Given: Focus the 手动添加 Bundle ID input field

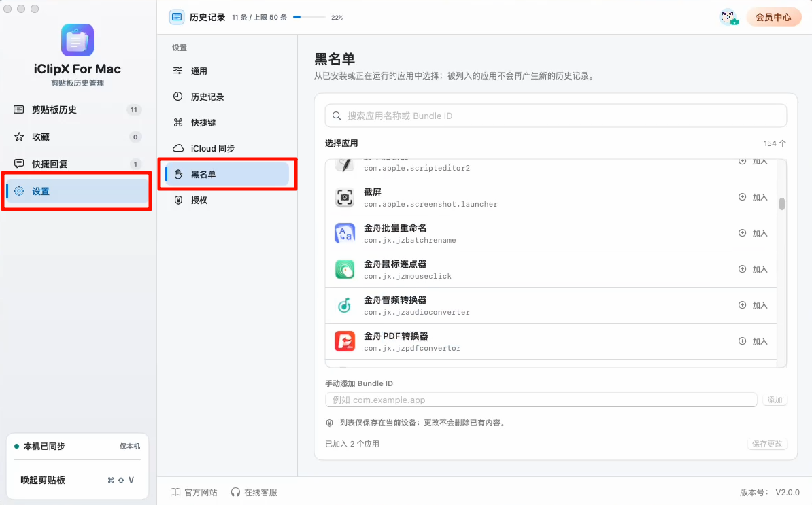Looking at the screenshot, I should 541,400.
